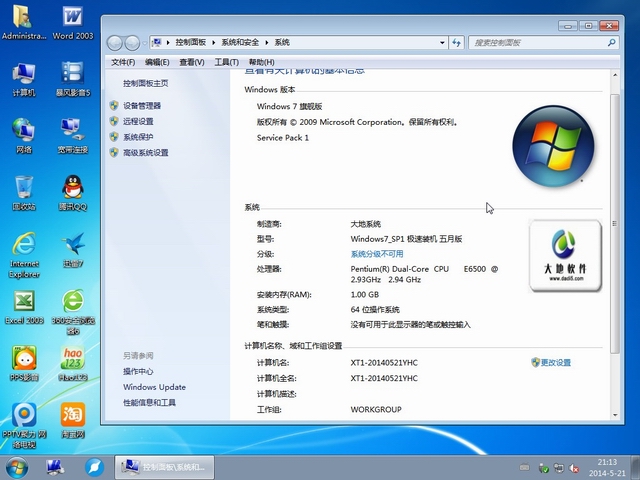Click the 更改设置 link
The height and width of the screenshot is (480, 640).
(555, 362)
